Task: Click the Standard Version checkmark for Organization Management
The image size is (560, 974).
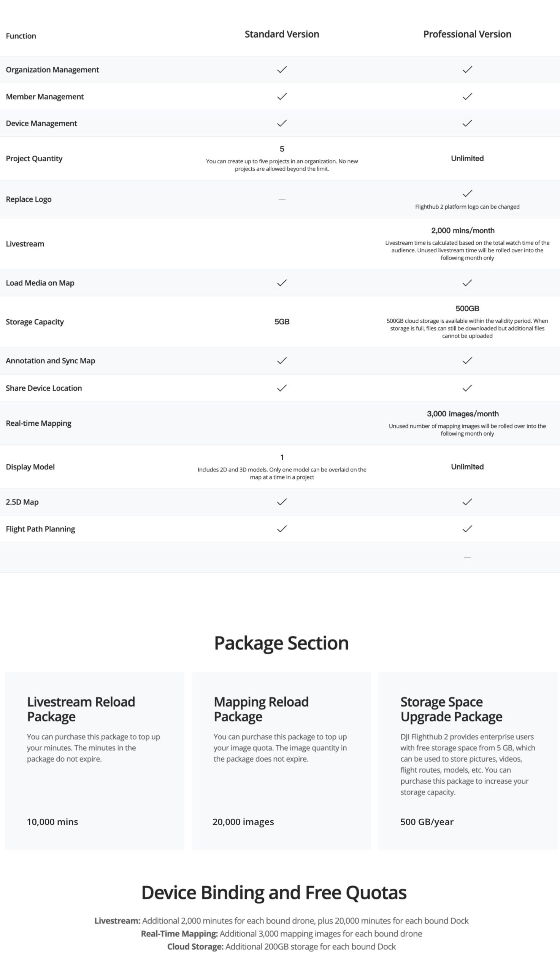Action: click(x=282, y=70)
